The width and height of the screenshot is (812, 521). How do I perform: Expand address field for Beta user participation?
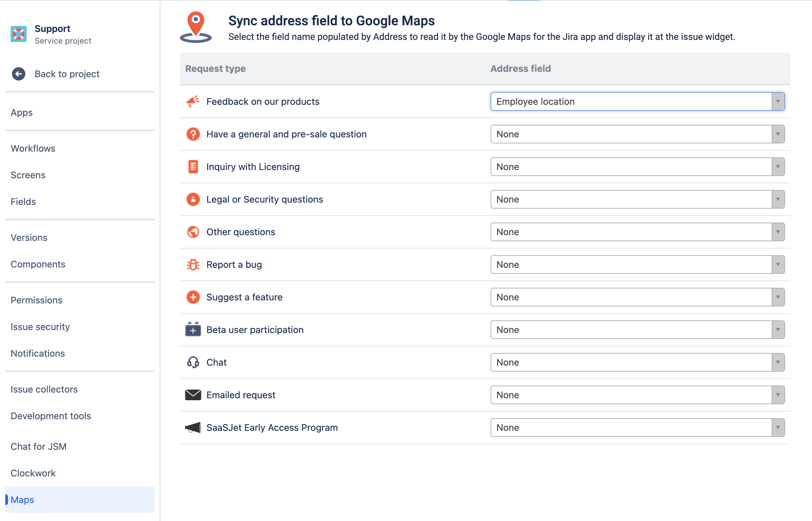pos(637,330)
